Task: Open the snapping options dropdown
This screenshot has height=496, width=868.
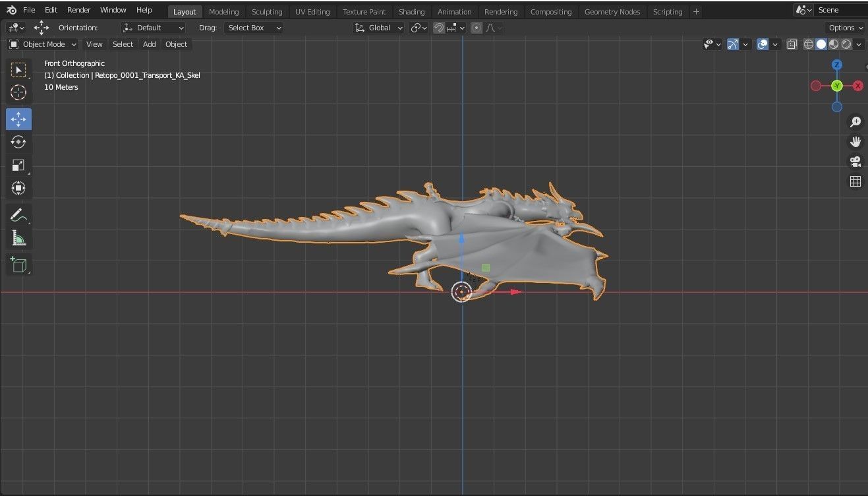Action: coord(455,28)
